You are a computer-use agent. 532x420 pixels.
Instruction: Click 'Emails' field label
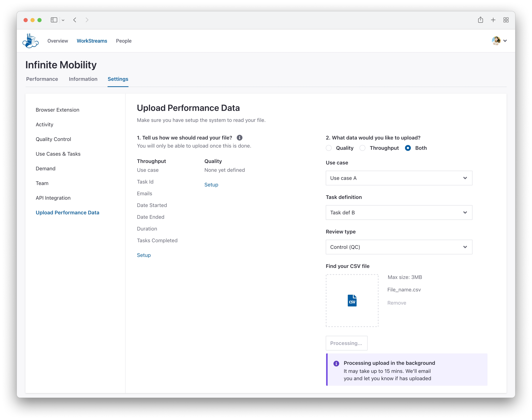[144, 194]
